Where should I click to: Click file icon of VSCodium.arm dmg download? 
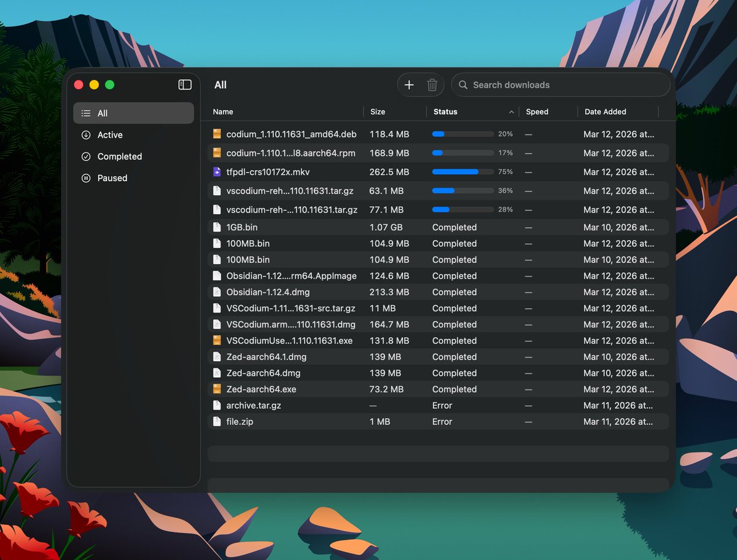click(x=217, y=324)
